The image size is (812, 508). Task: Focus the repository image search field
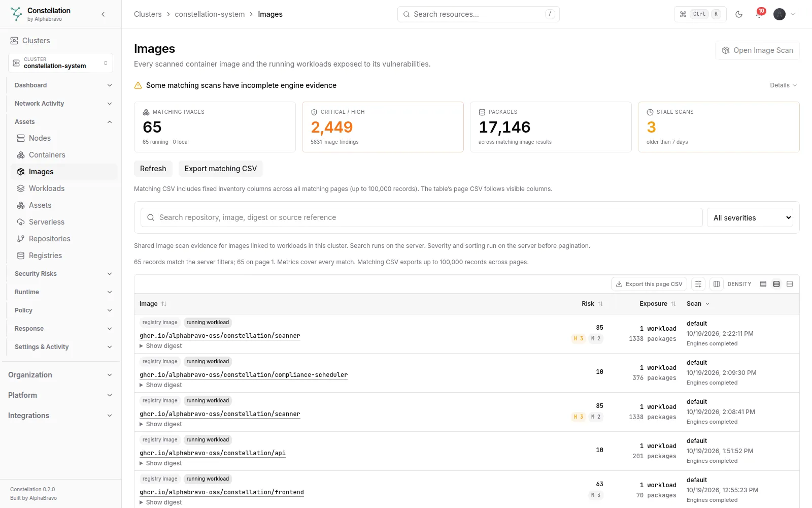421,217
